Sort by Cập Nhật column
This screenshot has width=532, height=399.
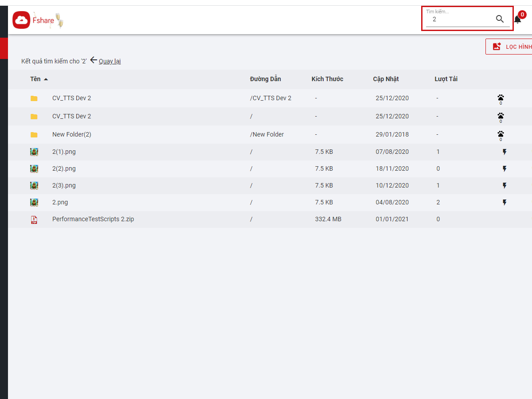[x=386, y=79]
